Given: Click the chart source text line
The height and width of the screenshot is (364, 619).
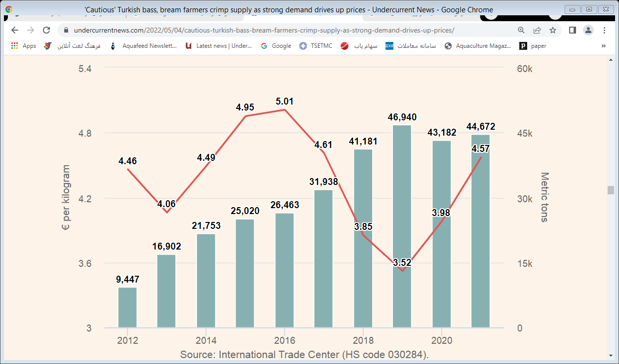Looking at the screenshot, I should [x=305, y=355].
